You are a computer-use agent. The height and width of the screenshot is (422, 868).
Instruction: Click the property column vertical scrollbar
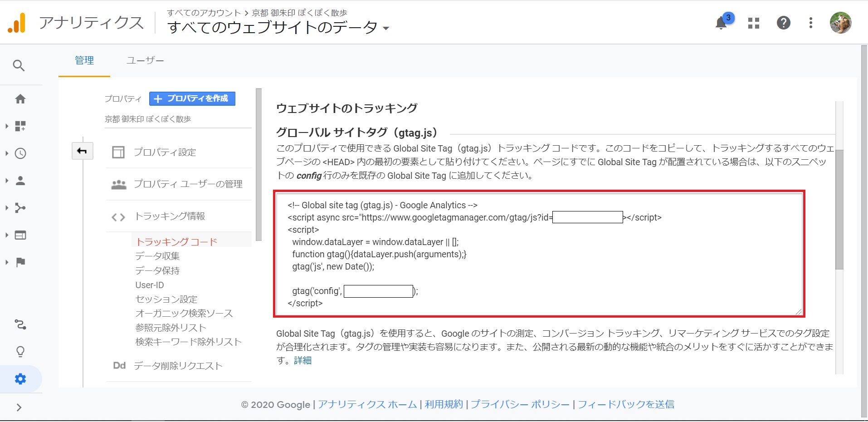tap(258, 164)
